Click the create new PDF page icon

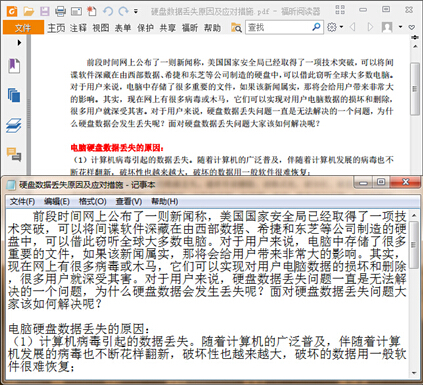91,11
